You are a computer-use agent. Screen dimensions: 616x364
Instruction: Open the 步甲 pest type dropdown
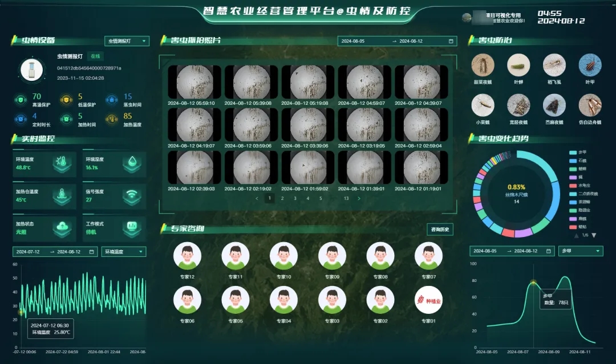(x=581, y=251)
